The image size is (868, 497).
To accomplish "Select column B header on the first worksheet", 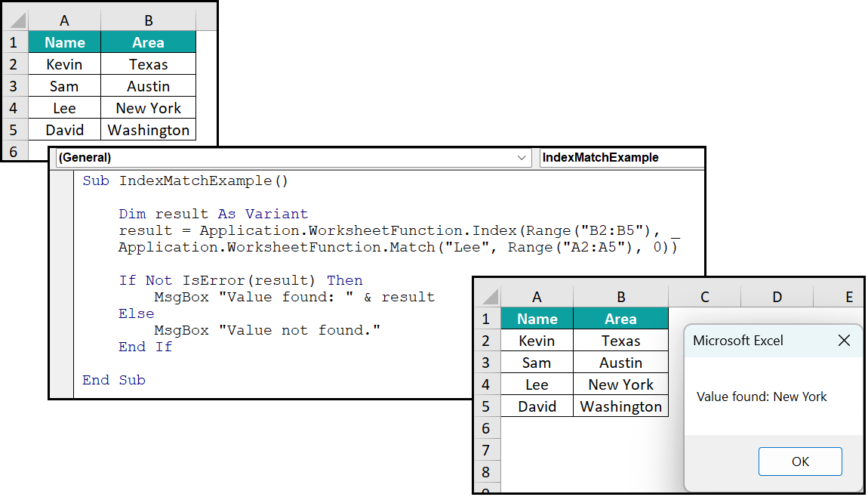I will 148,20.
